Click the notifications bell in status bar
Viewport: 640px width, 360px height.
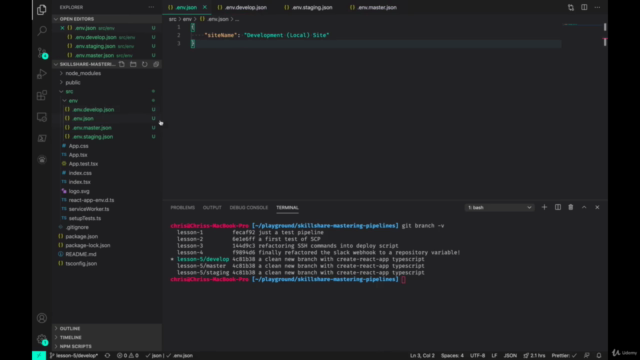(x=599, y=356)
